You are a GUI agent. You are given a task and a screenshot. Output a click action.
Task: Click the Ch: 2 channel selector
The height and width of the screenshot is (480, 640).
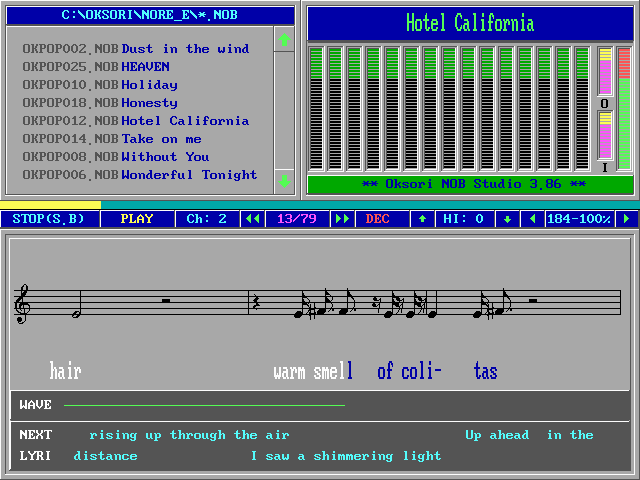point(207,219)
